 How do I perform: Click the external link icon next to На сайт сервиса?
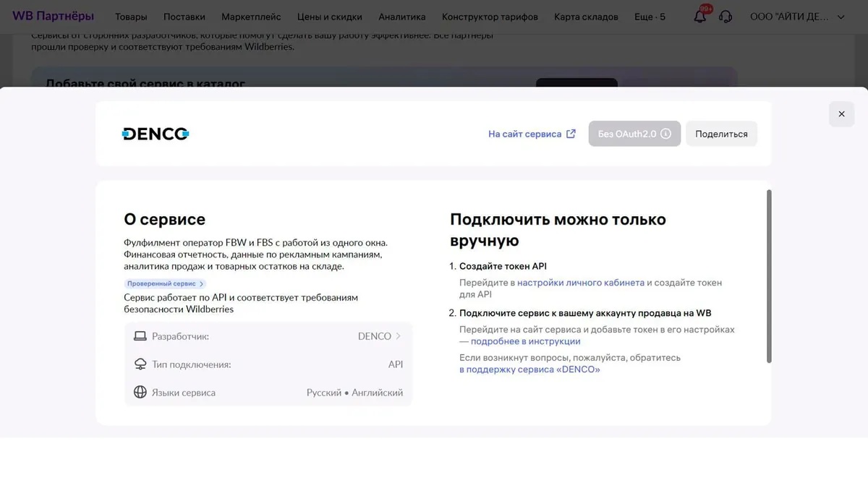[x=571, y=134]
